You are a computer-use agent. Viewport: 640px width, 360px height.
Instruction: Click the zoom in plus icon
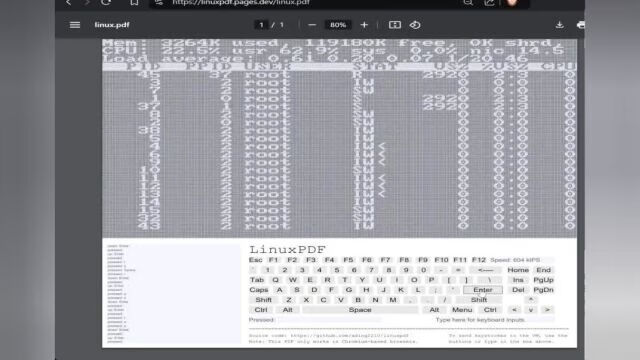pyautogui.click(x=364, y=25)
